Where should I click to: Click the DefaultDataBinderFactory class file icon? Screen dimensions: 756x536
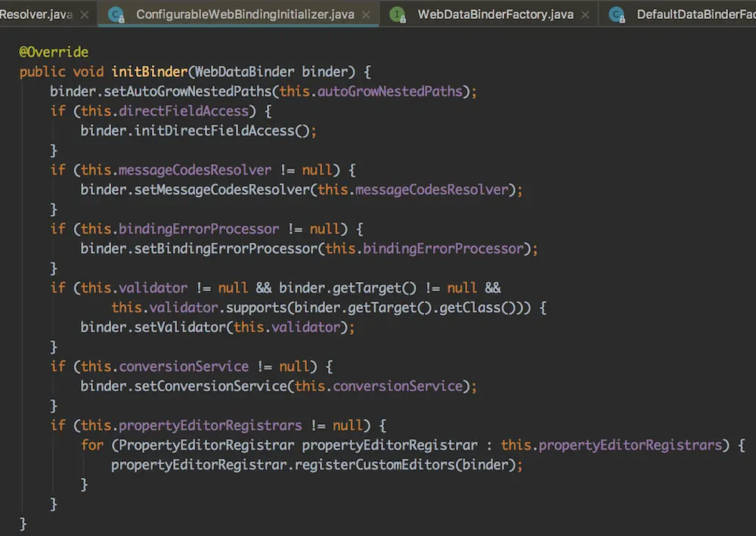click(x=617, y=14)
